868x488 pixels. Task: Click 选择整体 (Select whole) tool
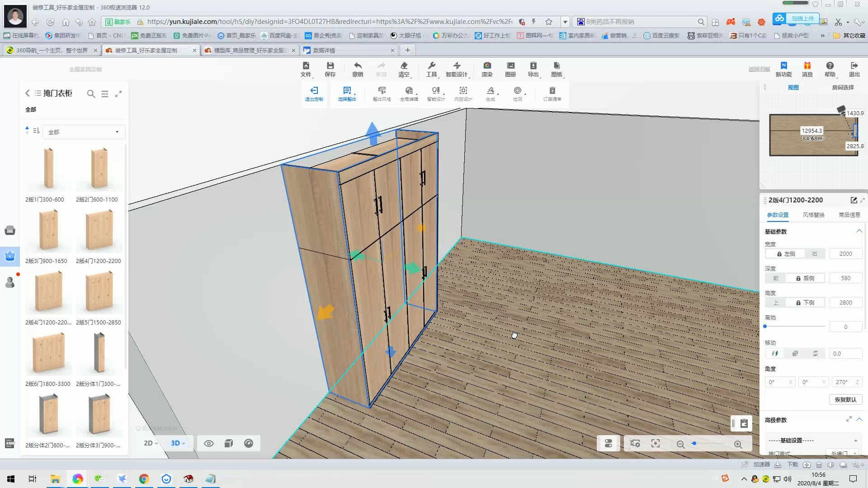(x=347, y=94)
